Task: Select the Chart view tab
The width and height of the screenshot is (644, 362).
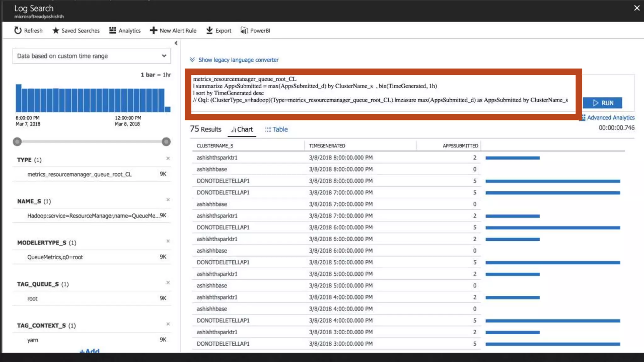Action: [x=242, y=129]
